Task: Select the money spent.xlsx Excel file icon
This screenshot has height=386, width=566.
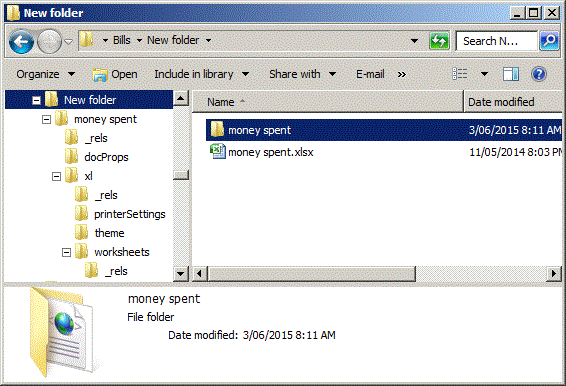Action: [x=218, y=152]
